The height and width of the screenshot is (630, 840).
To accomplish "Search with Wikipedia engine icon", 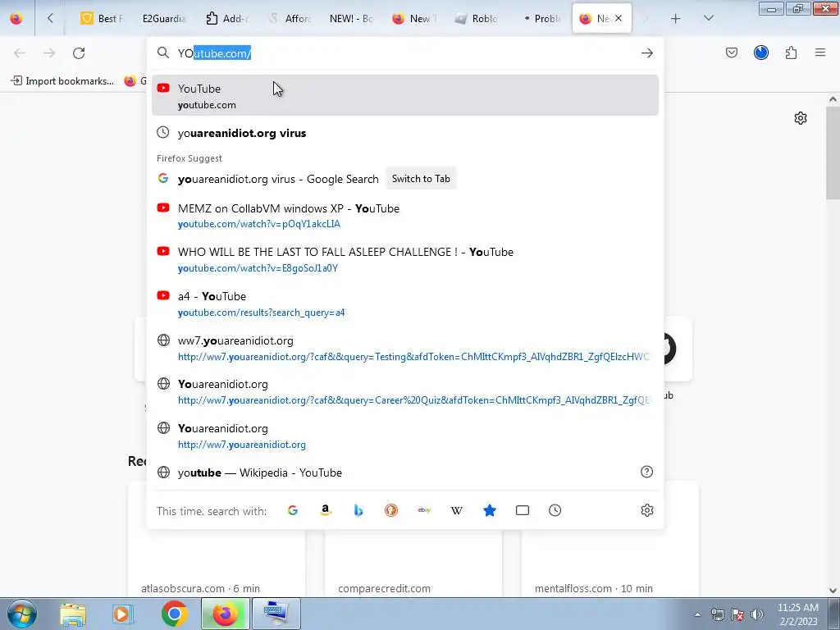I will point(456,510).
